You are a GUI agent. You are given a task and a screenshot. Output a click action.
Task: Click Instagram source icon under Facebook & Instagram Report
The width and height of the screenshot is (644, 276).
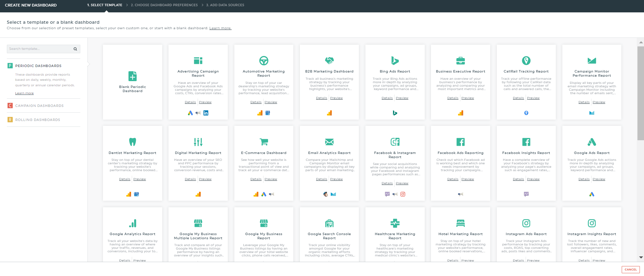point(403,194)
